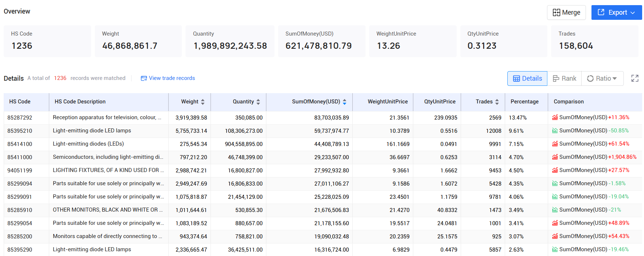Click trend chart icon for 85299054 row
This screenshot has width=644, height=256.
coord(555,223)
